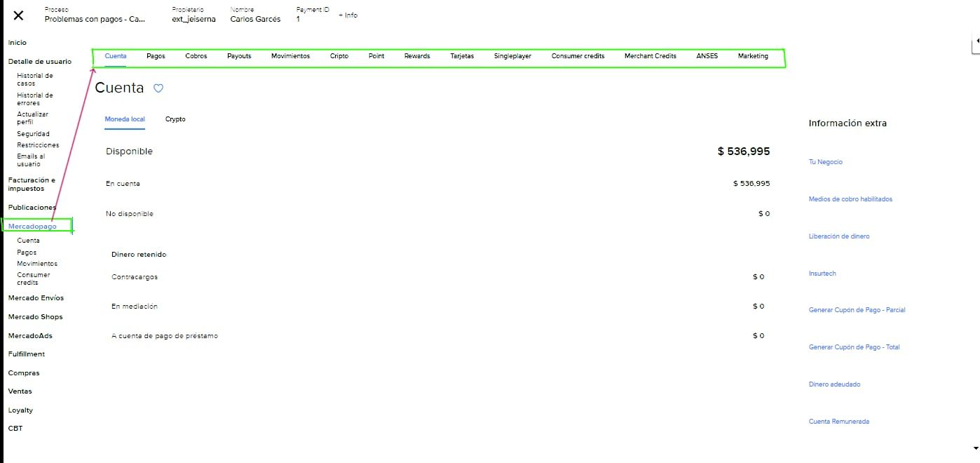Open the Tu Negocio link
This screenshot has width=980, height=463.
[825, 162]
